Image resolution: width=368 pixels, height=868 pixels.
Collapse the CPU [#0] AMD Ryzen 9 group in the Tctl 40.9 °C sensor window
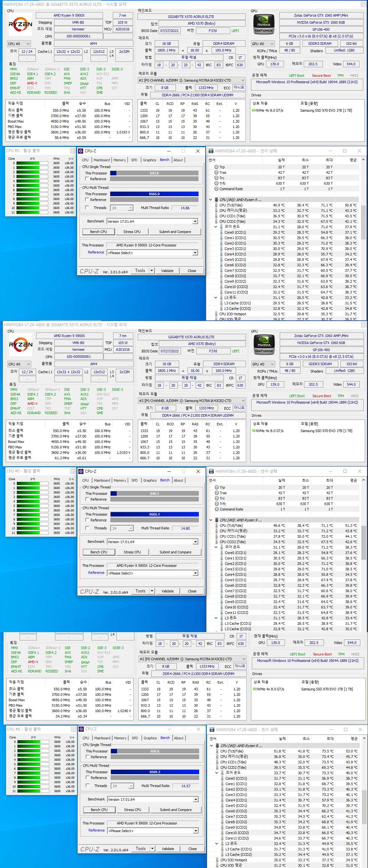211,200
